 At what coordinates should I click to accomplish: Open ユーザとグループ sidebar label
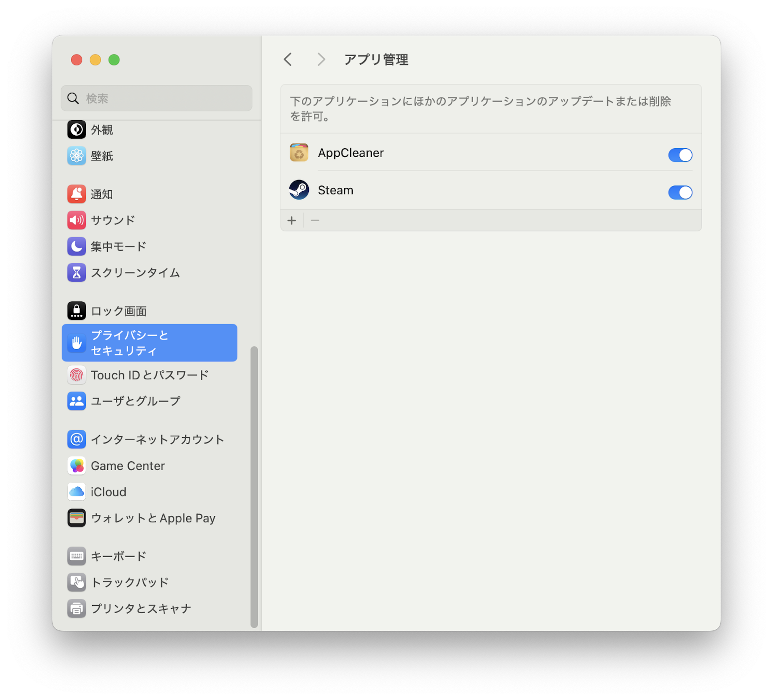136,401
